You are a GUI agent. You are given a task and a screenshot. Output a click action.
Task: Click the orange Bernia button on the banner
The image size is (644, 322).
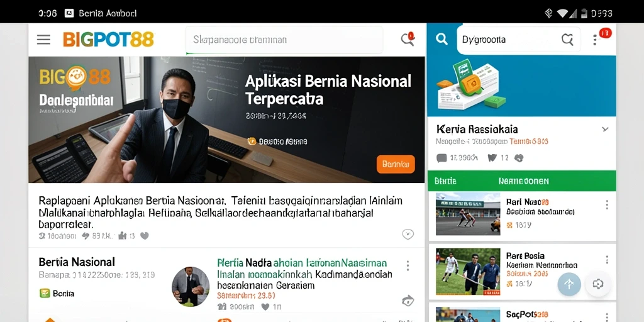click(396, 164)
